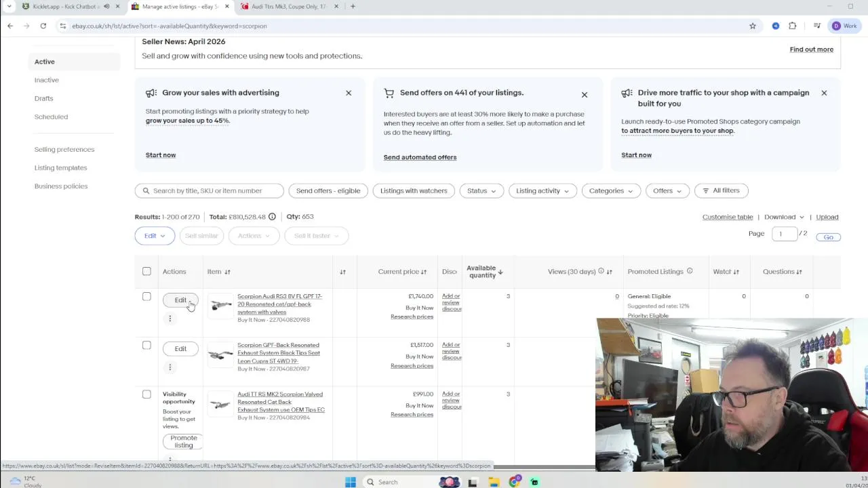Viewport: 868px width, 488px height.
Task: Open the weather widget showing 12°C Cloudy
Action: coord(25,481)
